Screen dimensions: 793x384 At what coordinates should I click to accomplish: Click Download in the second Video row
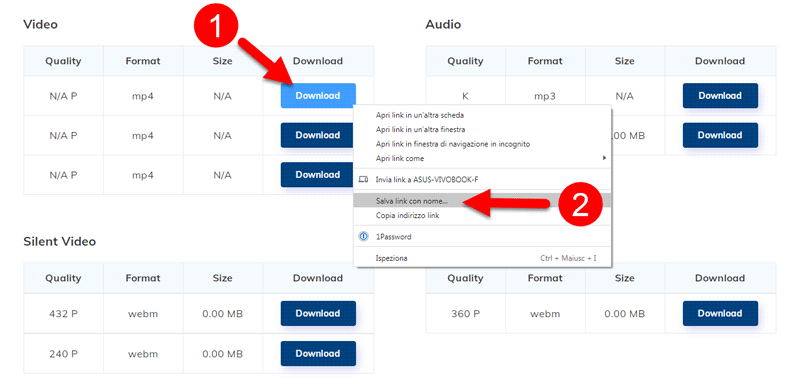coord(317,135)
